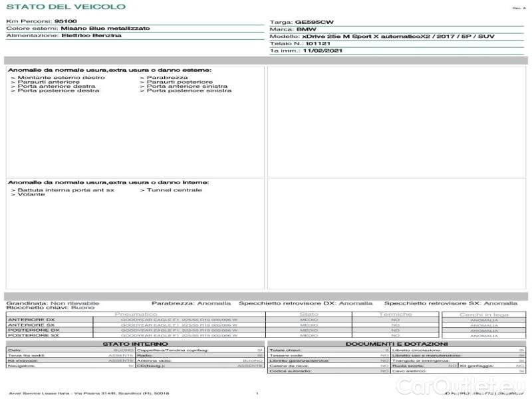Click the 'DOCUMENTI E DOTAZIONI' section header
This screenshot has height=399, width=532.
click(396, 344)
